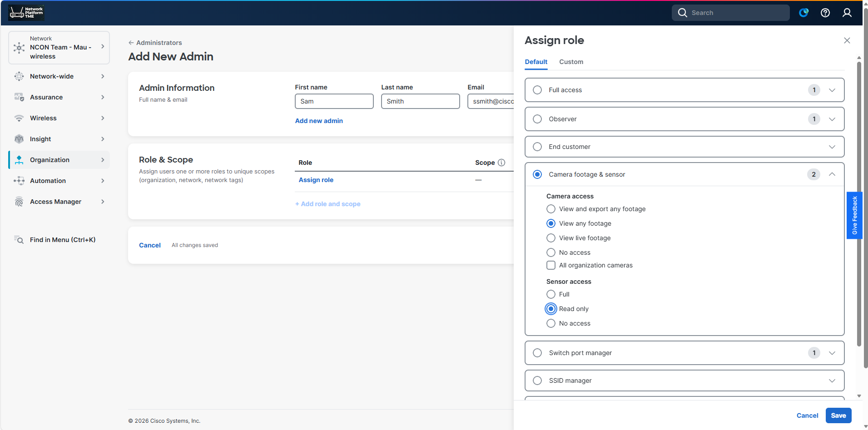This screenshot has height=430, width=868.
Task: Switch to the Custom tab
Action: point(571,62)
